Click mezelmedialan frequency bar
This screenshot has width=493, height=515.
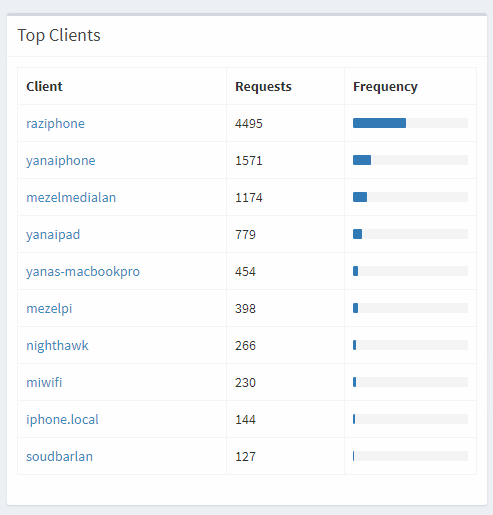(x=410, y=197)
